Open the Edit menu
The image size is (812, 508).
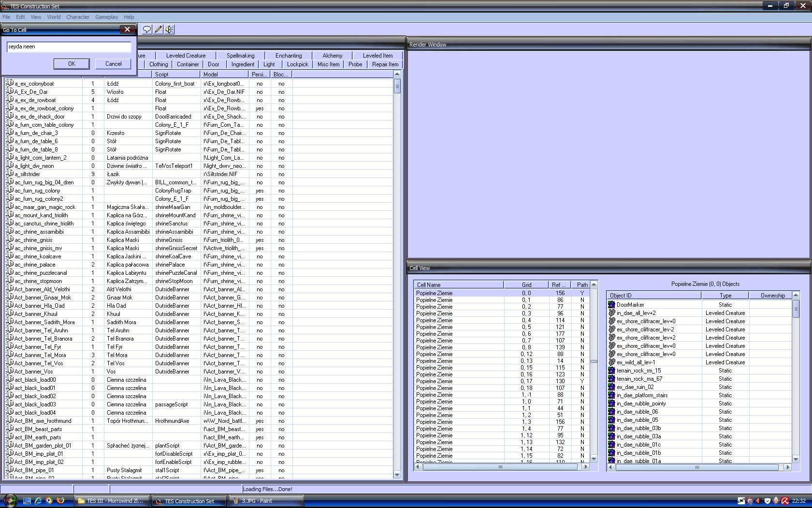(x=20, y=17)
